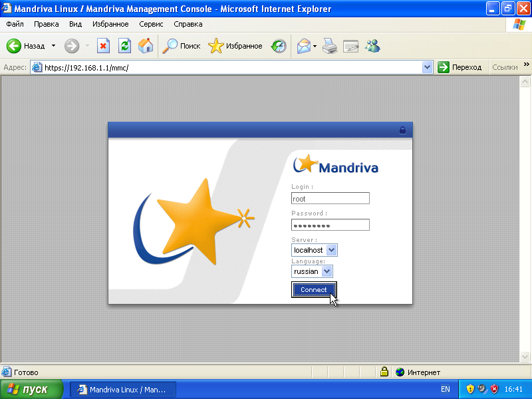Click the Windows flag logo at top right
Viewport: 532px width, 399px height.
click(519, 24)
